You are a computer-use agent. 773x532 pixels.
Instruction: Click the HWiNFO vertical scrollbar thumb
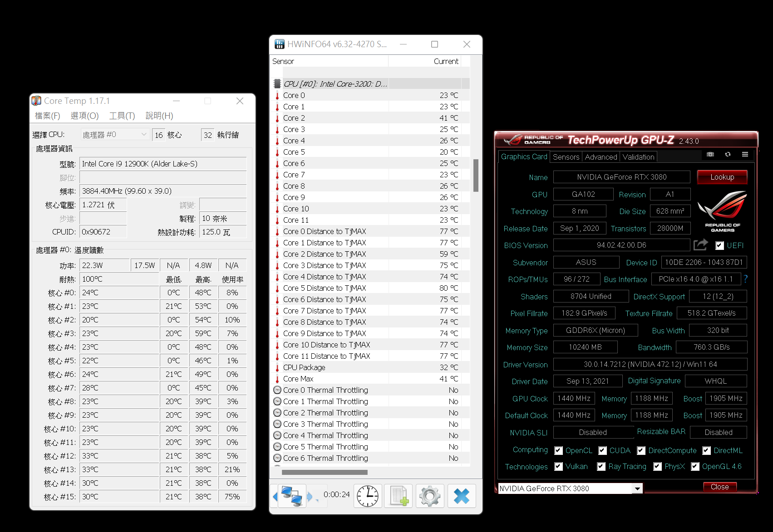coord(476,175)
